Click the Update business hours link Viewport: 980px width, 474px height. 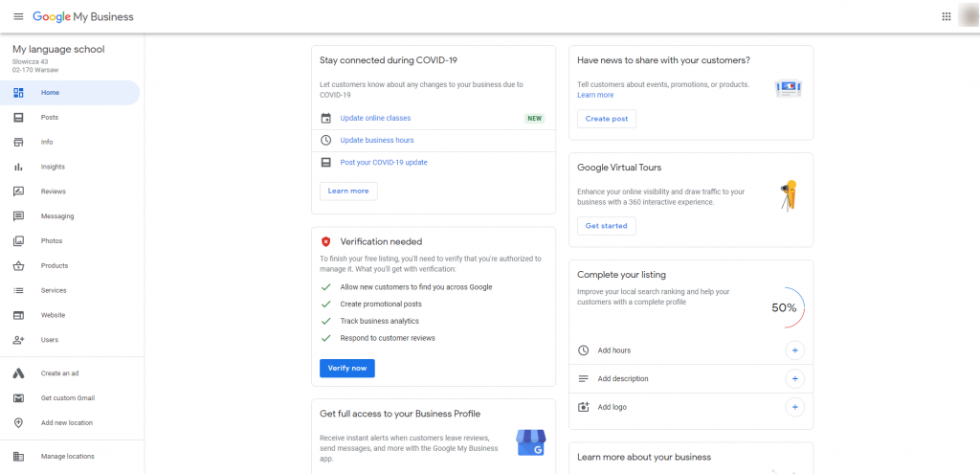tap(377, 140)
